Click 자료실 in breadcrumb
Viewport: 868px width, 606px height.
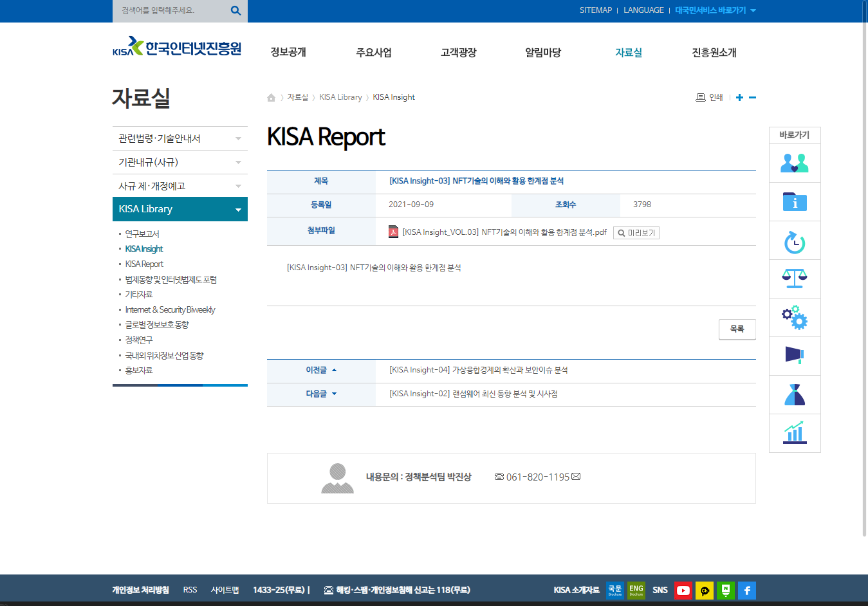[x=297, y=97]
